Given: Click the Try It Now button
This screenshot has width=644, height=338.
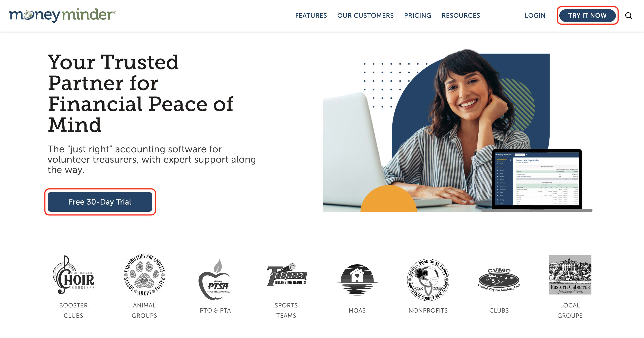Looking at the screenshot, I should point(588,16).
